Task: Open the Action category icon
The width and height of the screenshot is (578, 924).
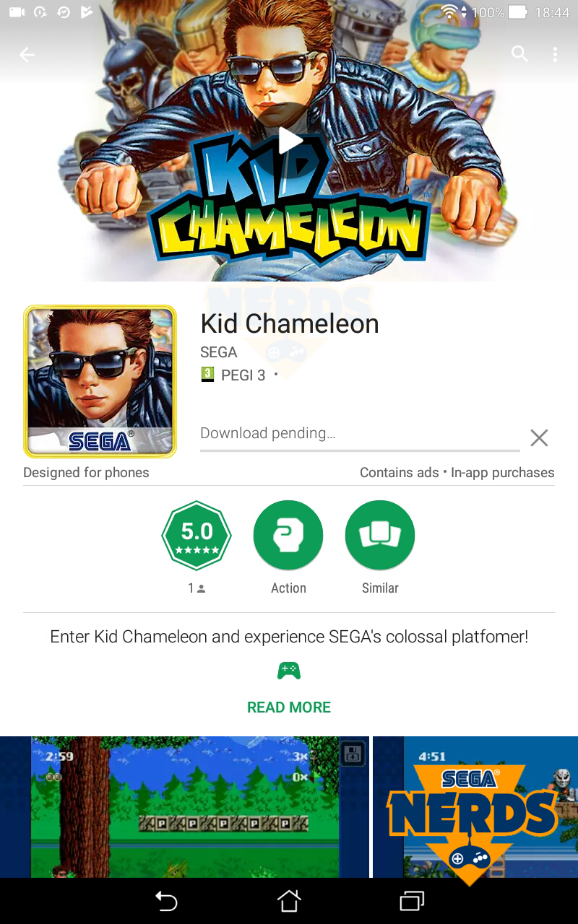Action: pos(288,536)
